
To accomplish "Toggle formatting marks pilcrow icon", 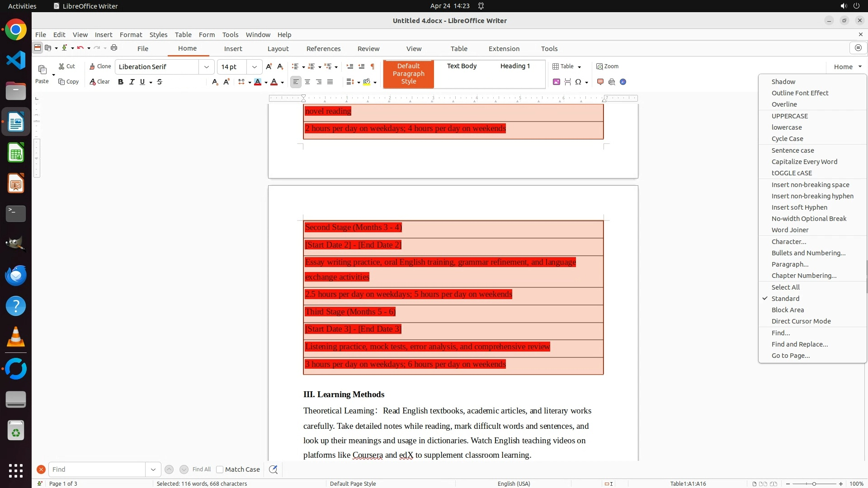I will tap(373, 66).
